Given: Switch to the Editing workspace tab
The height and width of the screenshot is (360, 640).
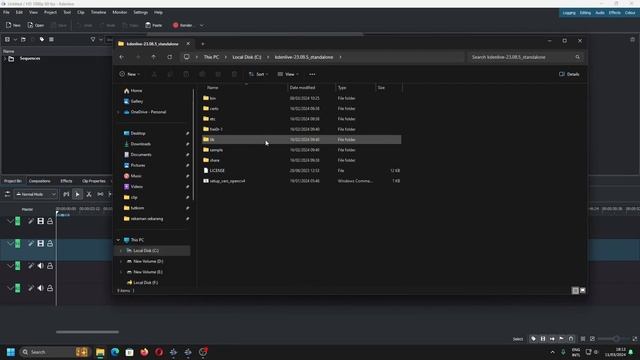Looking at the screenshot, I should [x=585, y=13].
